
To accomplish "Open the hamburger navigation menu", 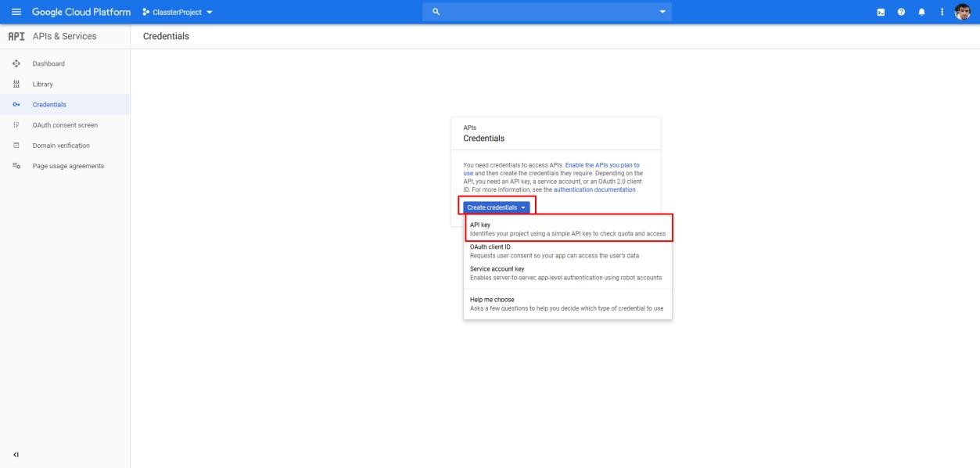I will [16, 12].
